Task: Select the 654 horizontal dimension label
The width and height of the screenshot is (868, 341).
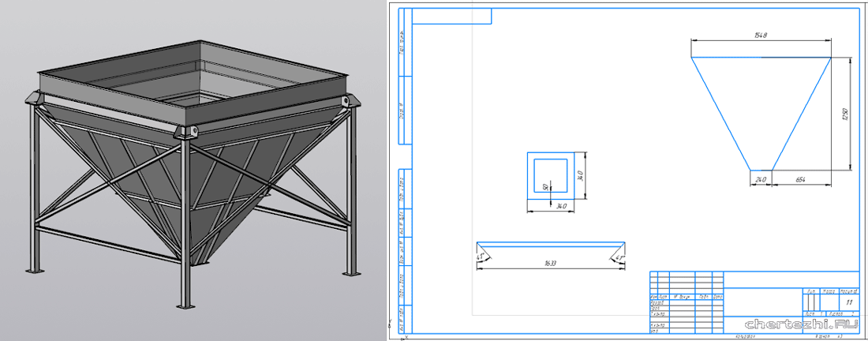Action: [800, 179]
